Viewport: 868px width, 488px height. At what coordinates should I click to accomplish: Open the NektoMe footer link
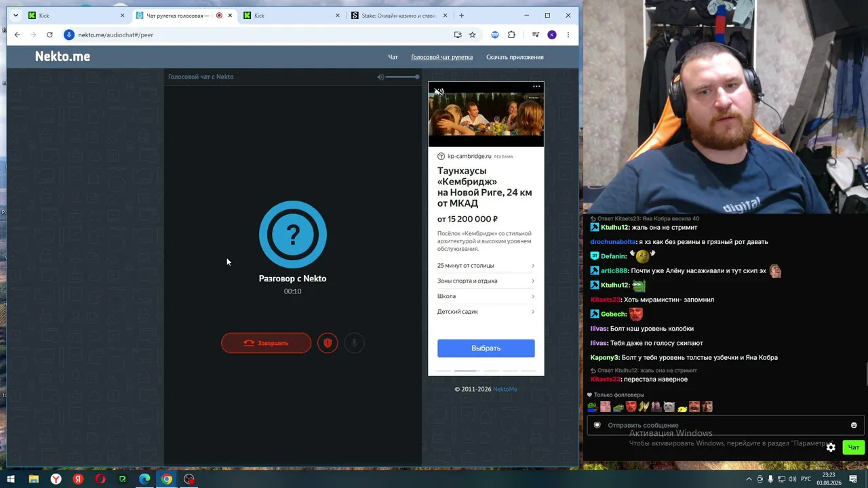click(x=505, y=389)
